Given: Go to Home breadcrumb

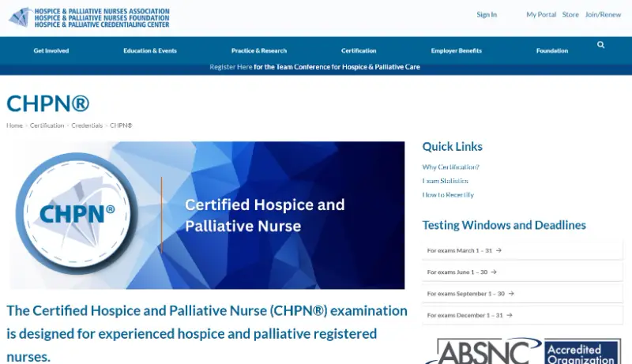Looking at the screenshot, I should pyautogui.click(x=14, y=126).
